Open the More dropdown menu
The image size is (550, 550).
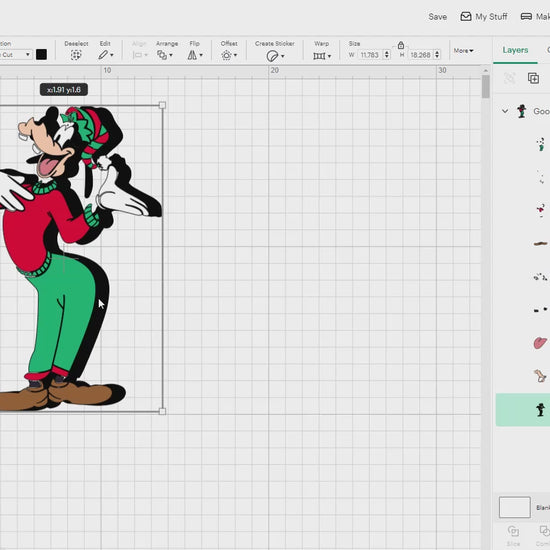463,51
